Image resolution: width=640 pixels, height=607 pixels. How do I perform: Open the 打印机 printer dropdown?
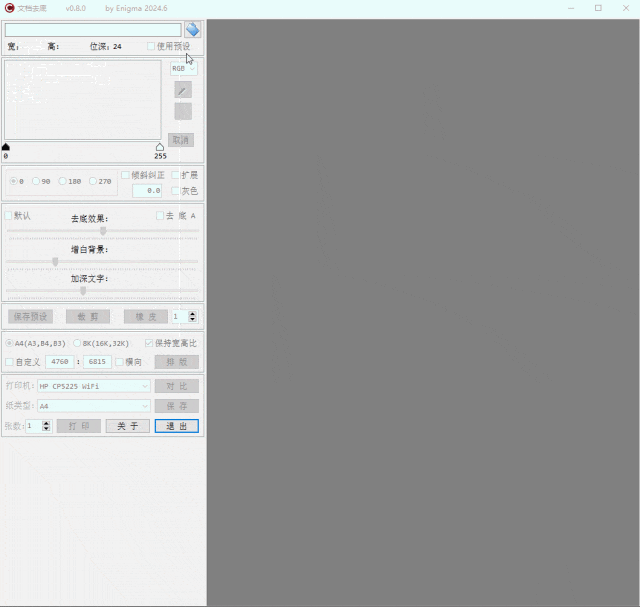pos(94,386)
